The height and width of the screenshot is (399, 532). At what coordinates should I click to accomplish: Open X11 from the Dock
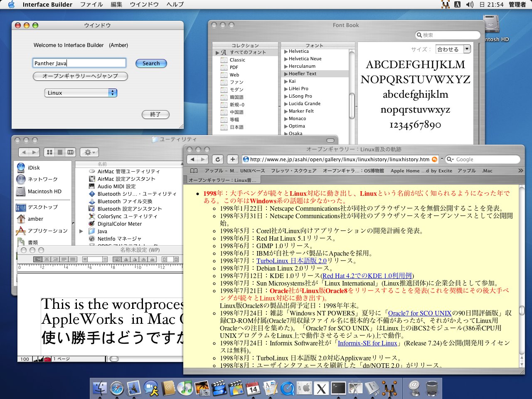[322, 388]
